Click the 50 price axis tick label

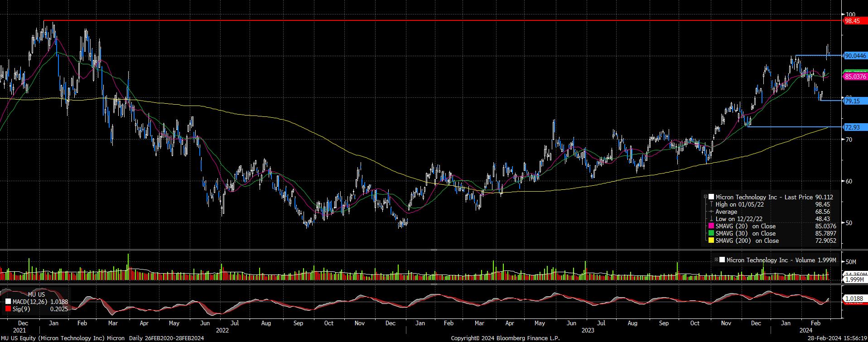[849, 223]
